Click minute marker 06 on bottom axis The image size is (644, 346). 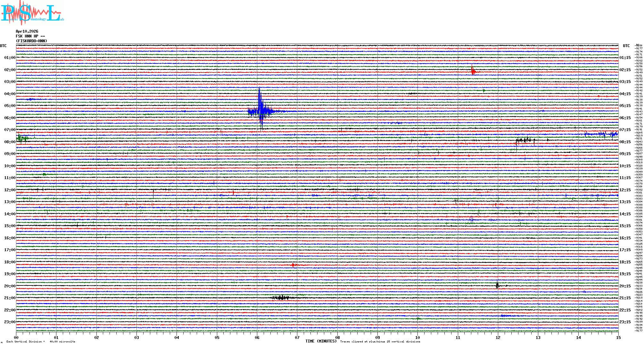point(257,337)
